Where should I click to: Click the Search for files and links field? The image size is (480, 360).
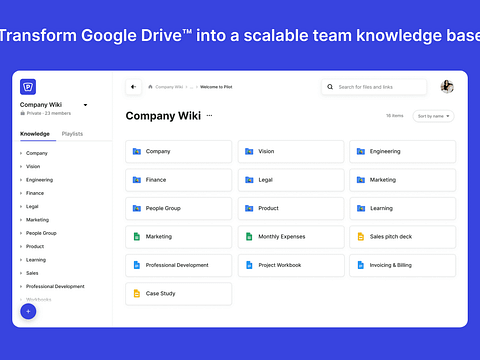pyautogui.click(x=374, y=87)
